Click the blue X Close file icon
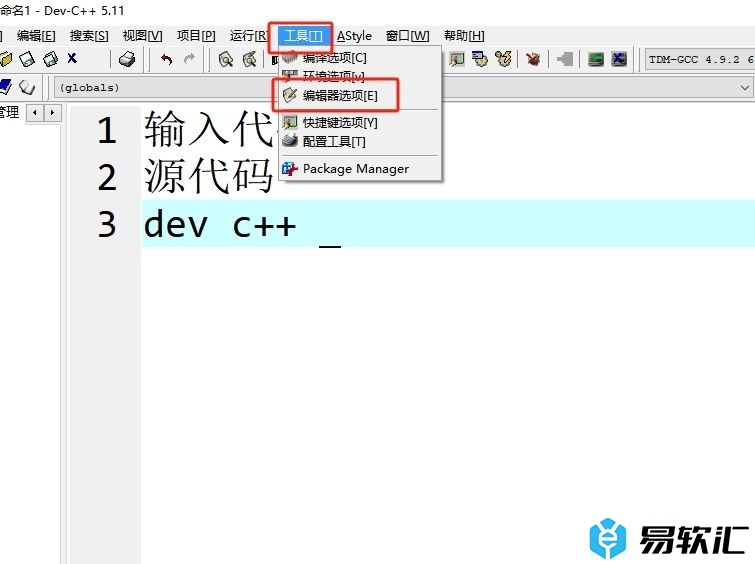 pyautogui.click(x=72, y=58)
